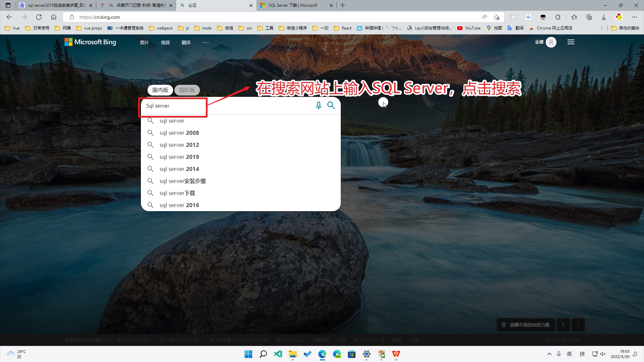Screen dimensions: 644x362
Task: Open the collections icon in toolbar
Action: pos(589,17)
